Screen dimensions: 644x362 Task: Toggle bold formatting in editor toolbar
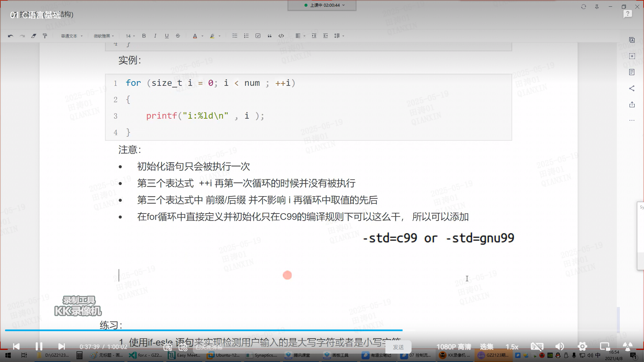coord(144,36)
